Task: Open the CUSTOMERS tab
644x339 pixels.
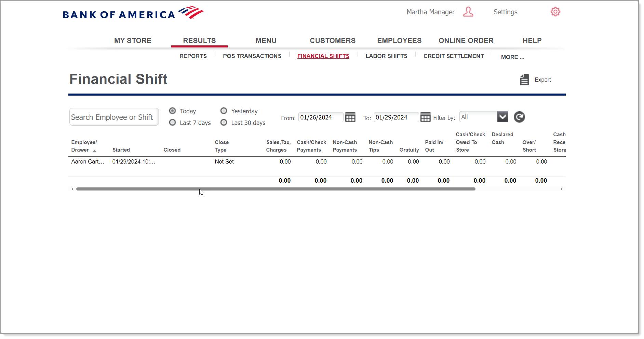Action: (332, 40)
